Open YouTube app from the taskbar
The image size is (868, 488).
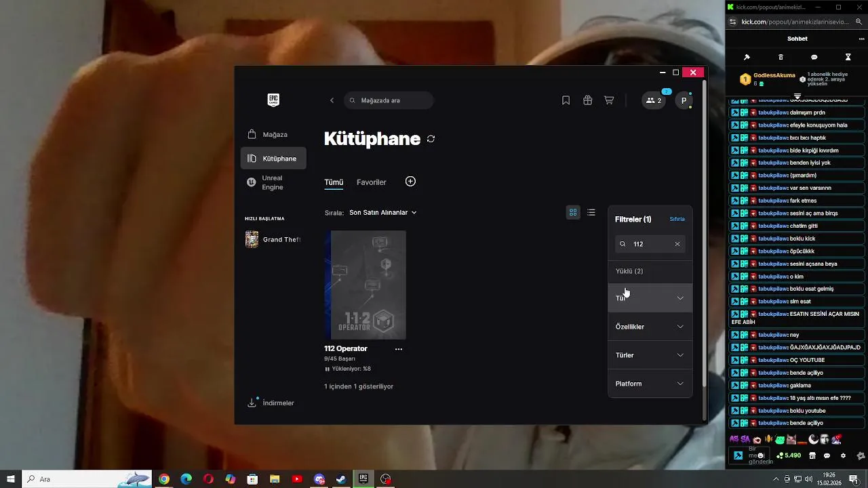[x=297, y=479]
